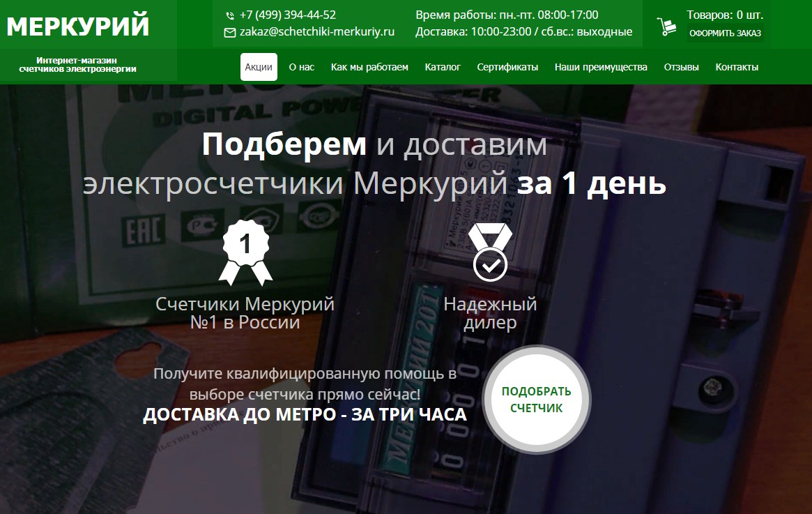Click the envelope email icon
Screen dimensions: 812x514
229,33
